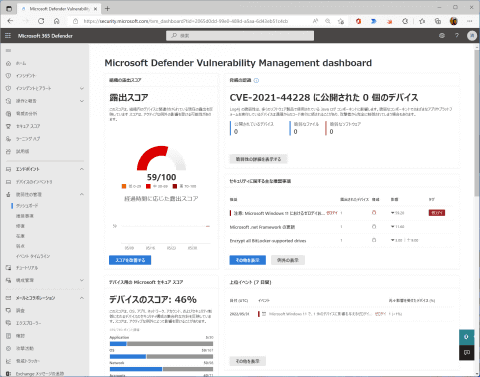Expand the Incidents & Alerts chevron

[x=82, y=88]
